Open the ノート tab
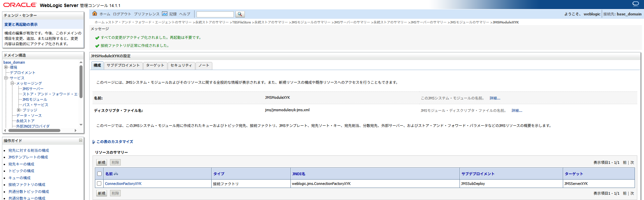Screen dimensions: 644x200 204,66
